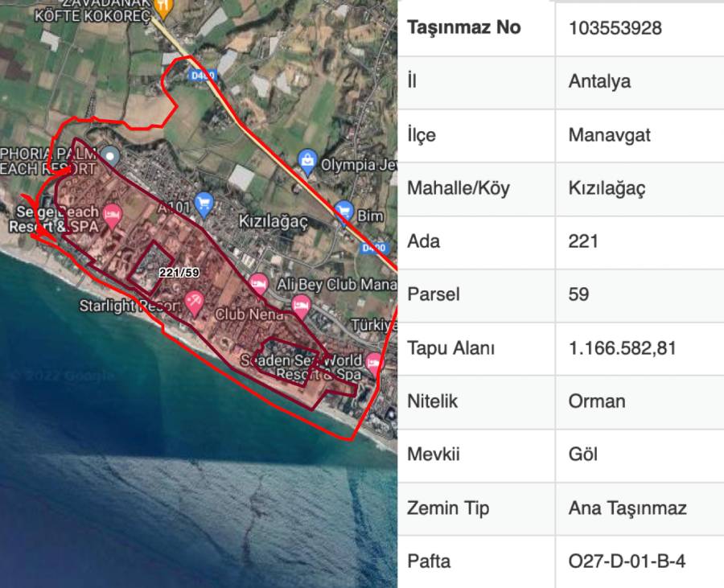Click the Serge Beach Resort hotel pin
Viewport: 724px width, 588px height.
pyautogui.click(x=112, y=216)
